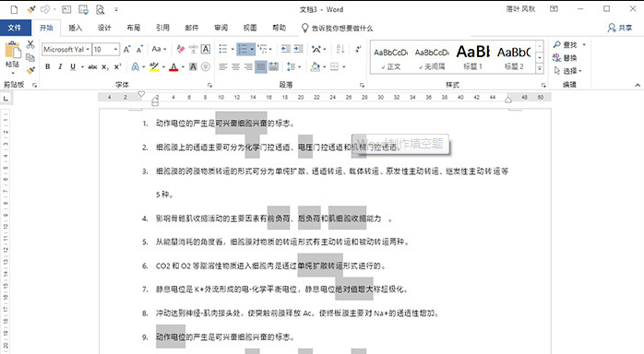Open the phonetic guide (pinyin) tool
Screen dimensions: 644x354
tap(193, 49)
